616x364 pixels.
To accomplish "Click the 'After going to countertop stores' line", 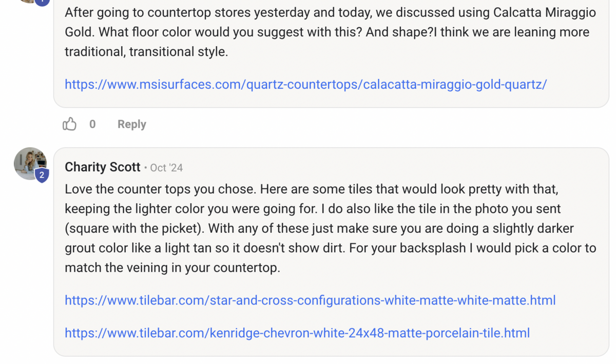I will click(330, 12).
